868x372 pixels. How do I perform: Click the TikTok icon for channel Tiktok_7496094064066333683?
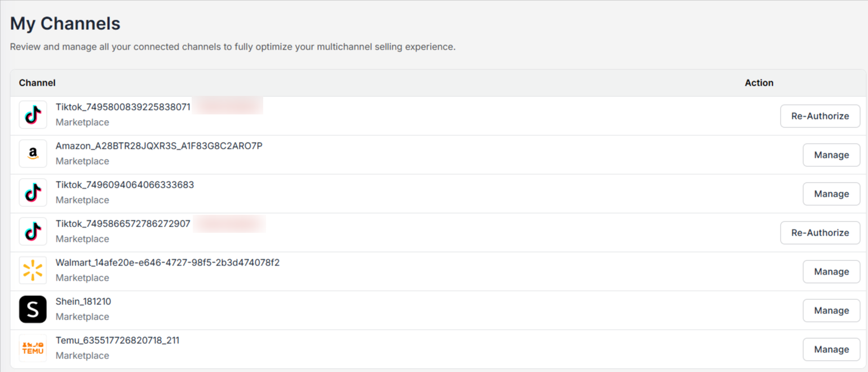point(33,193)
